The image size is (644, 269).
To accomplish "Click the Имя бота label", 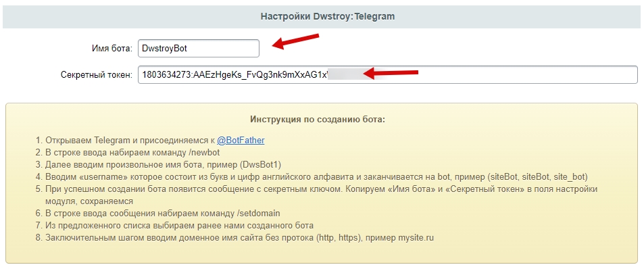I will tap(112, 49).
